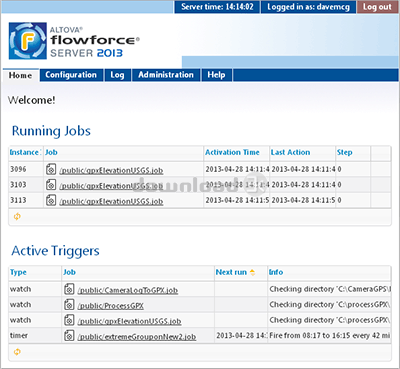Go to the Administration tab

[x=166, y=75]
